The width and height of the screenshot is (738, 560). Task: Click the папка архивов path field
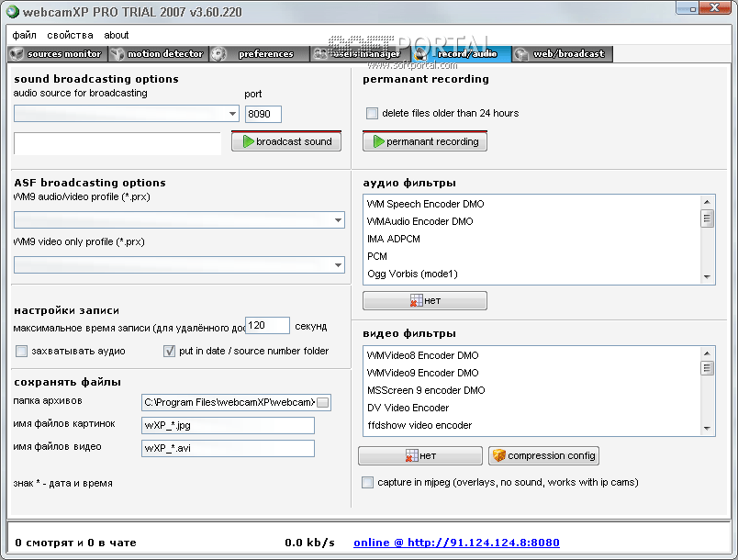point(236,402)
